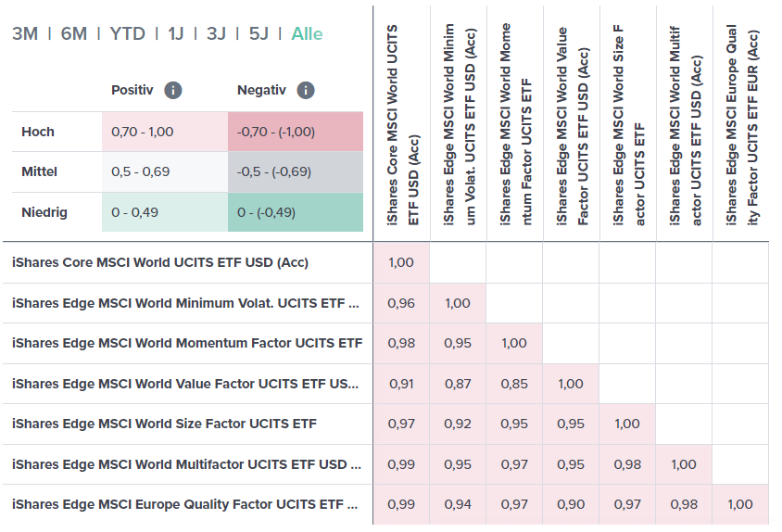Open iShares Edge MSCI World Momentum Factor row

pyautogui.click(x=187, y=343)
